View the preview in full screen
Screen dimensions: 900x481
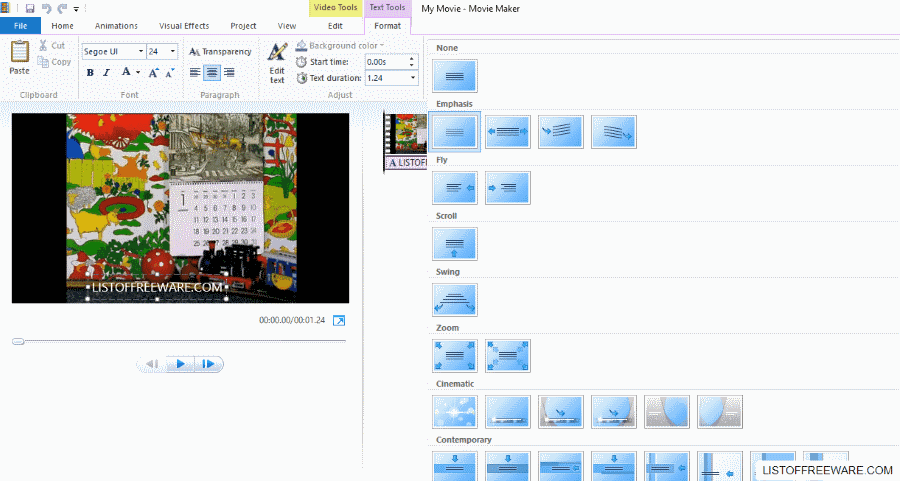(339, 320)
